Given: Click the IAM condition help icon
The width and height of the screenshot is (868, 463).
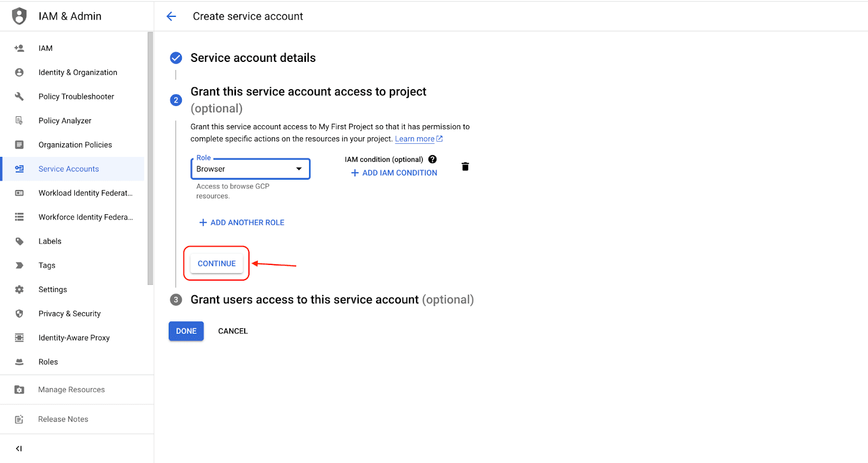Looking at the screenshot, I should point(432,159).
